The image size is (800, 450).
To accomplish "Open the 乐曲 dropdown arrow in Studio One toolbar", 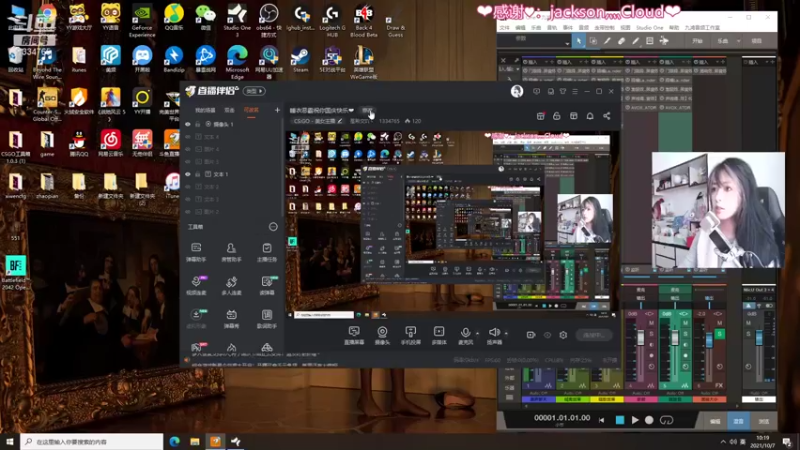I will pos(738,41).
